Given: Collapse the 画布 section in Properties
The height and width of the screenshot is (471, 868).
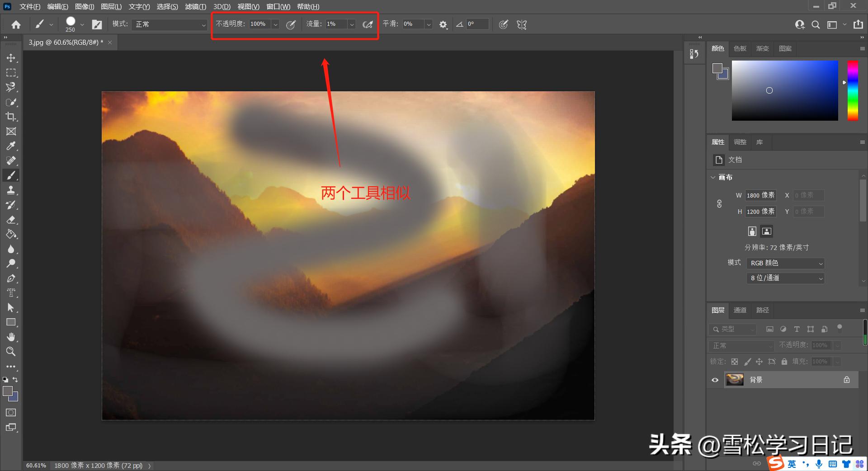Looking at the screenshot, I should [x=713, y=177].
